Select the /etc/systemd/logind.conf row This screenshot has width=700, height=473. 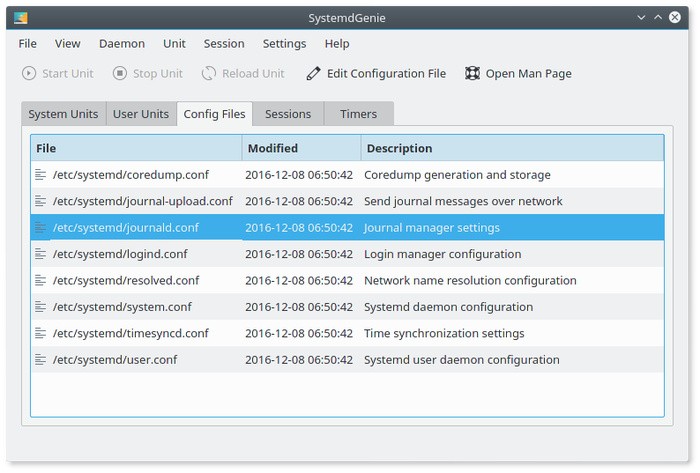(120, 254)
